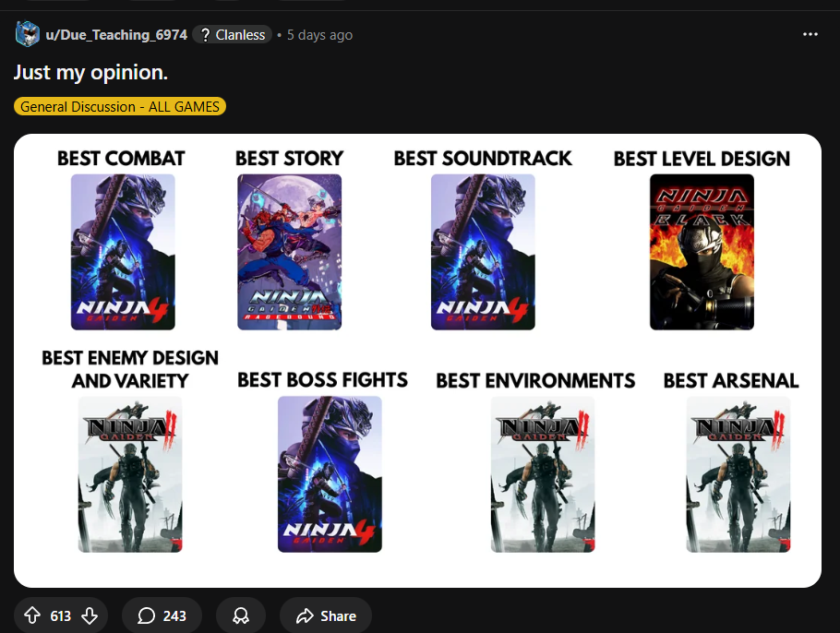Click the Clanless user flair badge
Viewport: 840px width, 633px height.
point(232,35)
